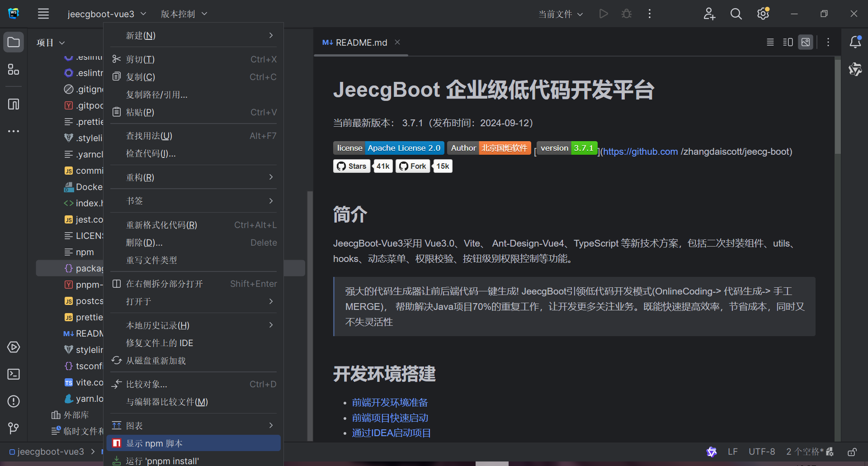Open the main hamburger menu
This screenshot has height=466, width=868.
[x=43, y=14]
